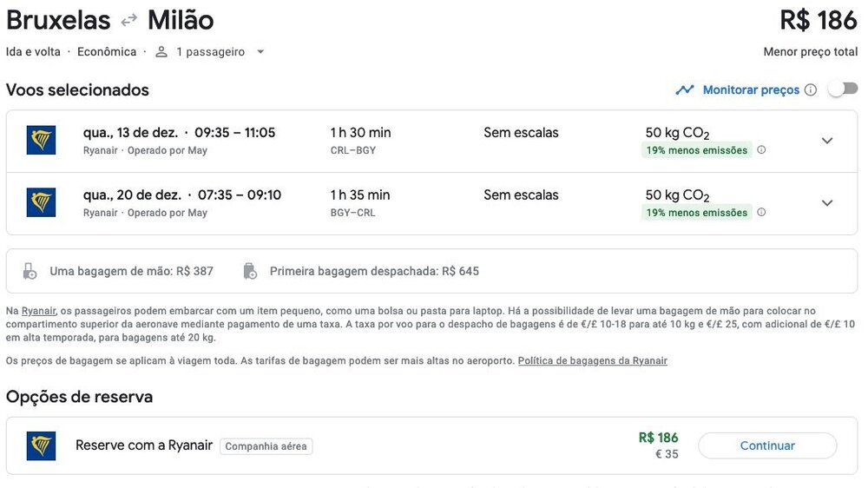The width and height of the screenshot is (868, 488).
Task: Open Política de bagagens da Ryanair link
Action: (592, 360)
